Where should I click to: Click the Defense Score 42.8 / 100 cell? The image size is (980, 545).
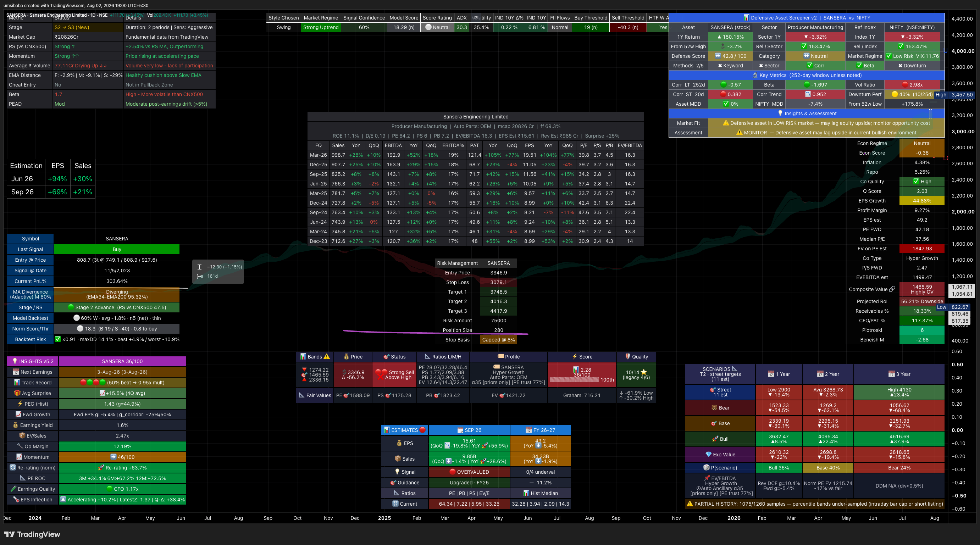pyautogui.click(x=730, y=56)
